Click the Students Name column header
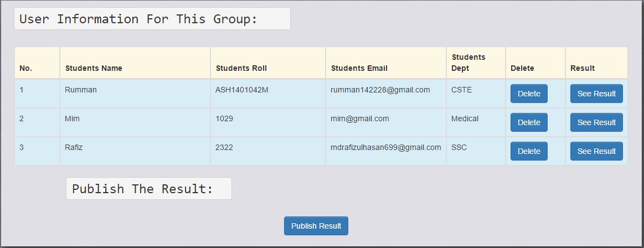The height and width of the screenshot is (248, 644). coord(94,68)
